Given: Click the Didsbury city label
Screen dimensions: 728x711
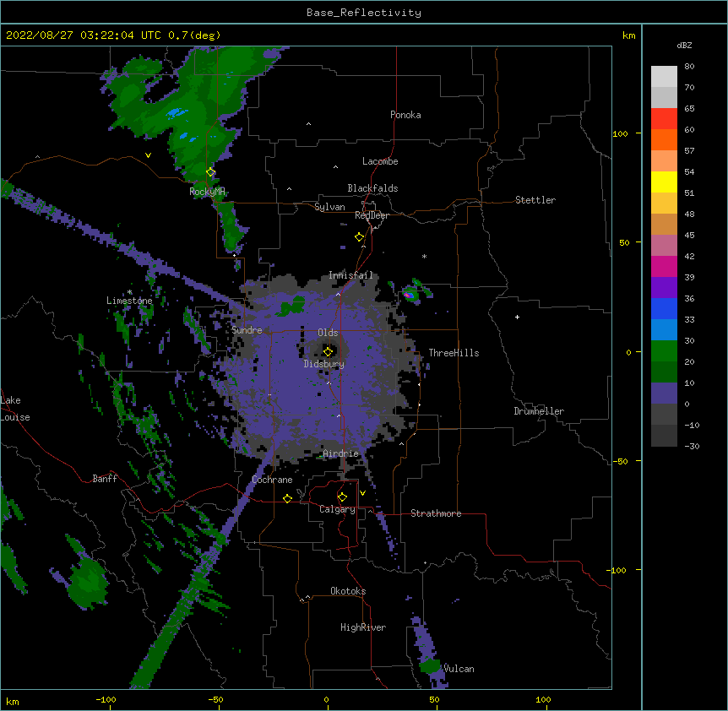Looking at the screenshot, I should [x=324, y=364].
